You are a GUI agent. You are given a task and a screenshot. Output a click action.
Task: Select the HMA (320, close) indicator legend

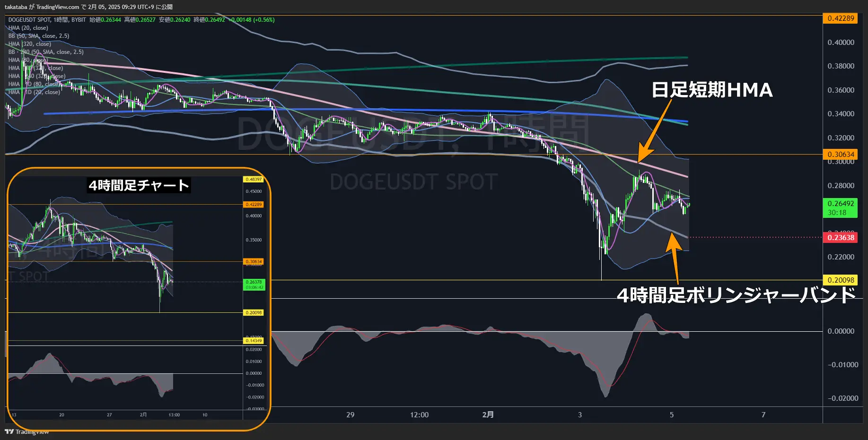point(29,44)
